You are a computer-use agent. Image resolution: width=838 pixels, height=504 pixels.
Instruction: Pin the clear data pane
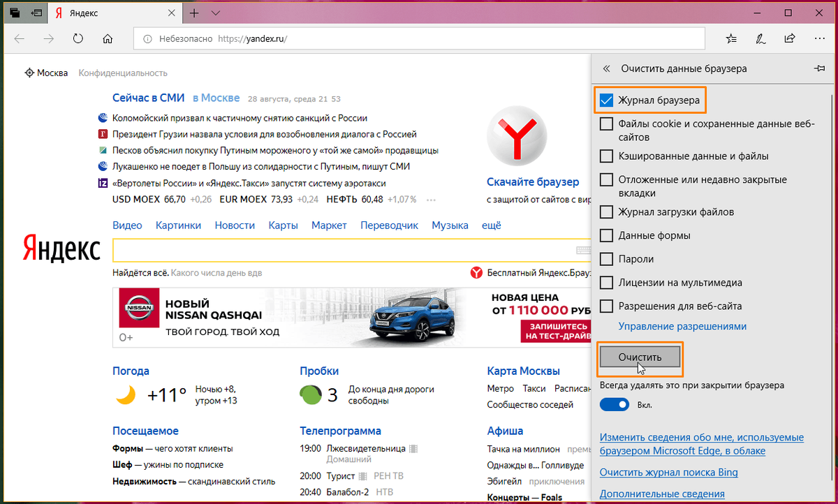point(819,68)
